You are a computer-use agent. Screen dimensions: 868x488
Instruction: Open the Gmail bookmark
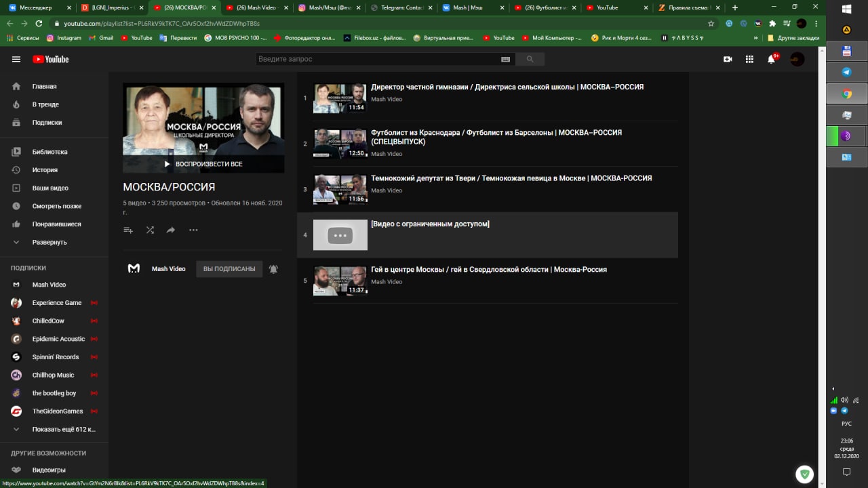point(100,38)
